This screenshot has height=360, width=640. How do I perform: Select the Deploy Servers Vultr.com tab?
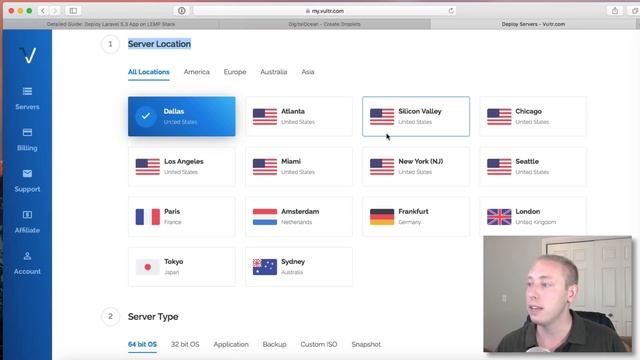(533, 24)
